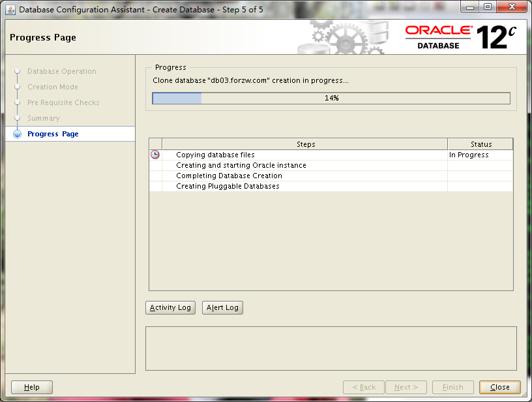Click the Database Operation step marker
This screenshot has height=402, width=532.
(x=16, y=71)
